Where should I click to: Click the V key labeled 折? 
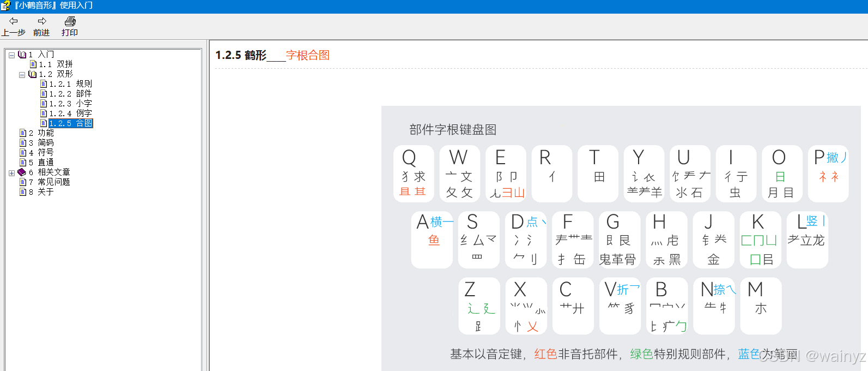tap(620, 306)
